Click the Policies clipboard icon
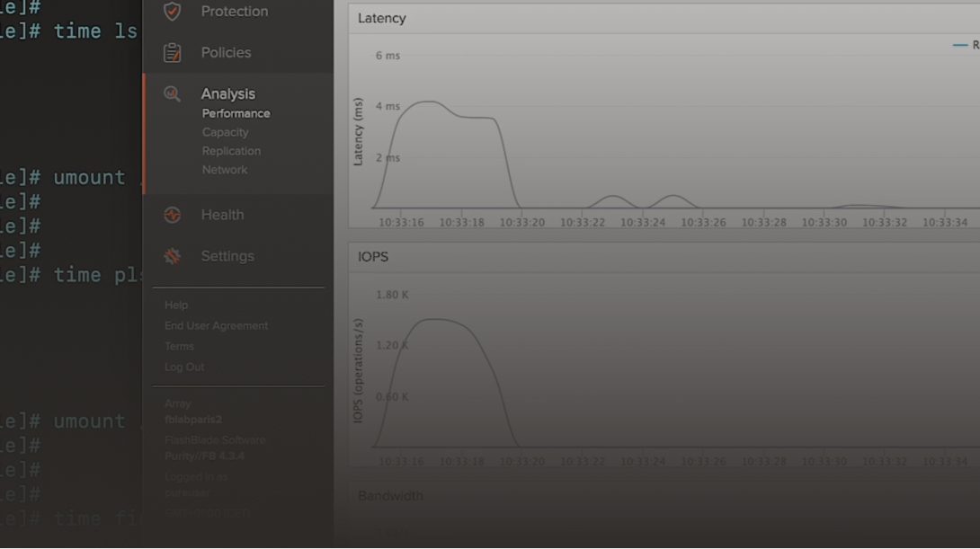This screenshot has width=980, height=549. [x=172, y=53]
